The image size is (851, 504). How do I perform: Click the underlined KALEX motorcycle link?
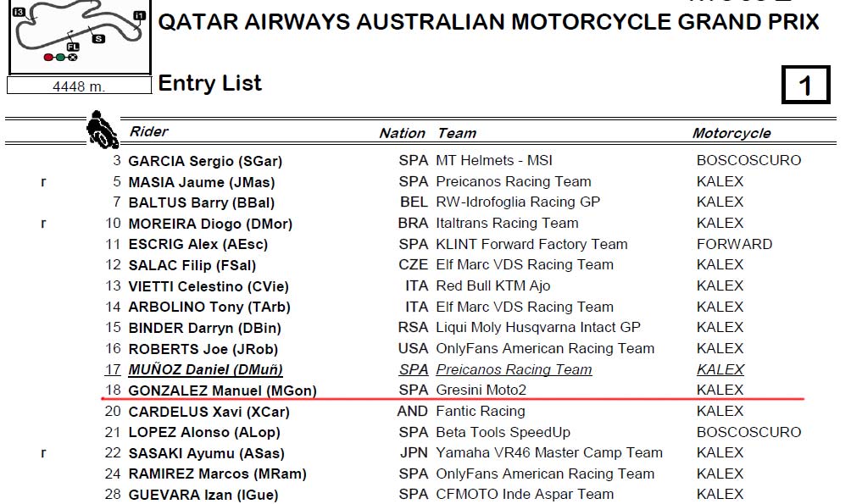click(720, 369)
